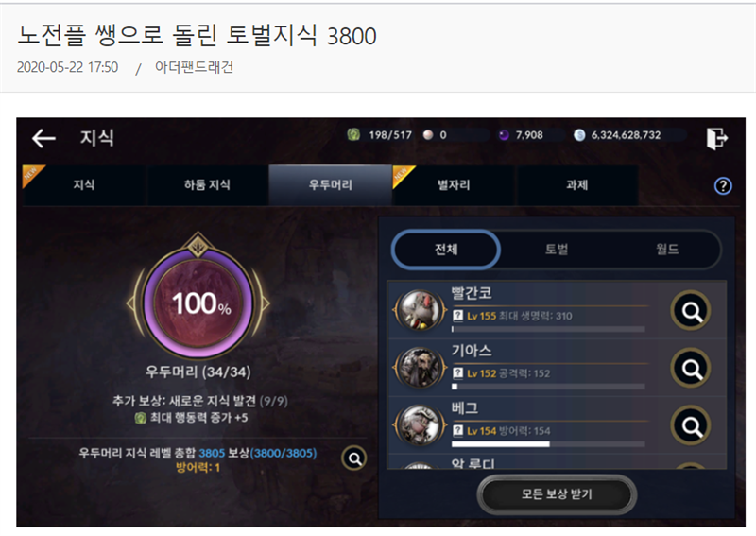Select the 월드 filter
Screen dimensions: 756x536
(x=667, y=250)
